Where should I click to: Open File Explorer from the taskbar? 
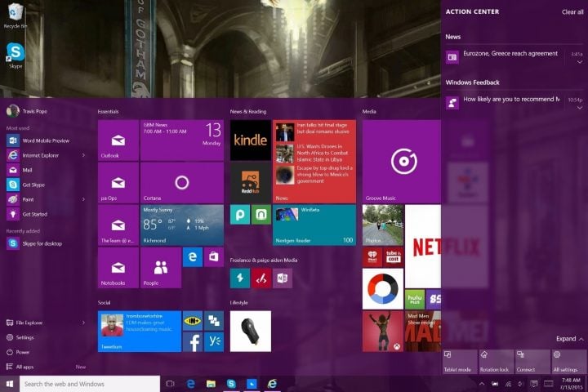(x=211, y=384)
